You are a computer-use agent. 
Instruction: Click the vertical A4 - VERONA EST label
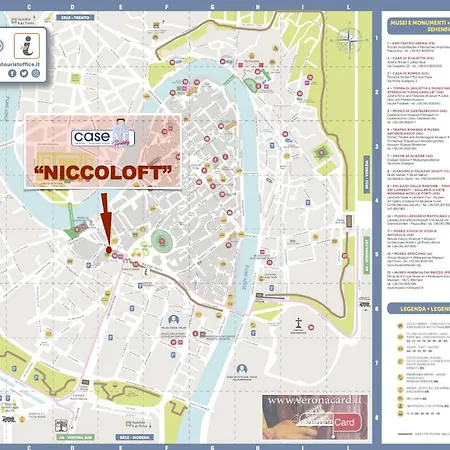point(367,256)
